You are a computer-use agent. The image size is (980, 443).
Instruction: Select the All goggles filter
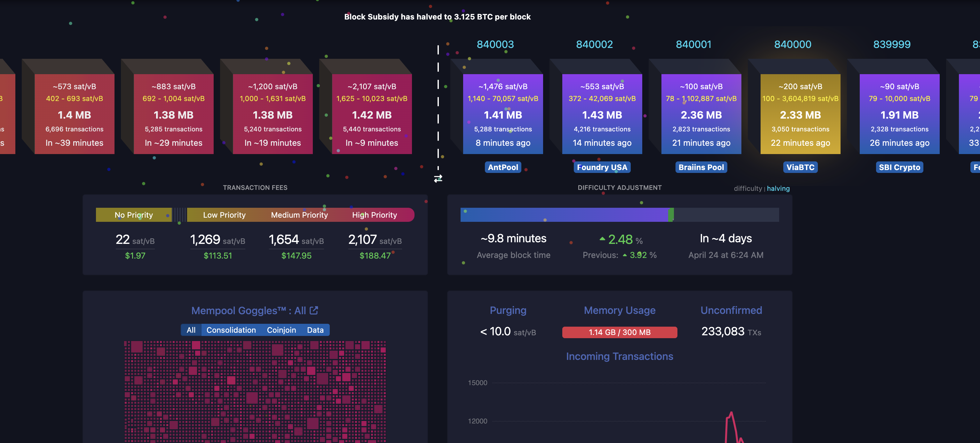(191, 330)
